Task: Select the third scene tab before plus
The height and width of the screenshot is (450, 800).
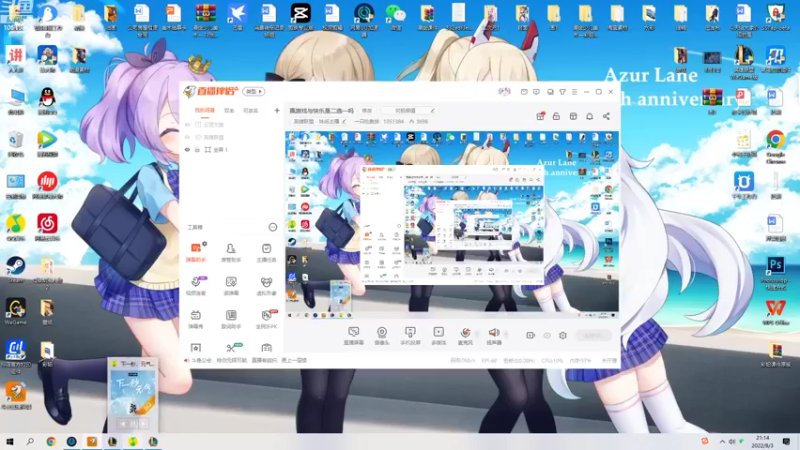Action: pos(251,110)
